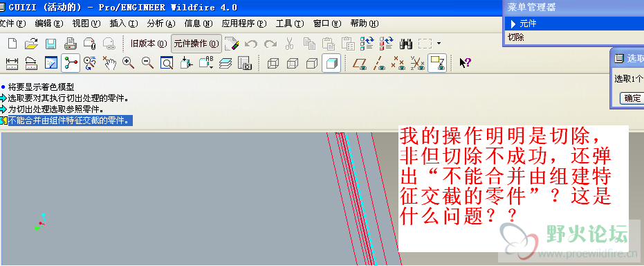Open the layers stack icon
This screenshot has width=644, height=266.
[x=226, y=63]
